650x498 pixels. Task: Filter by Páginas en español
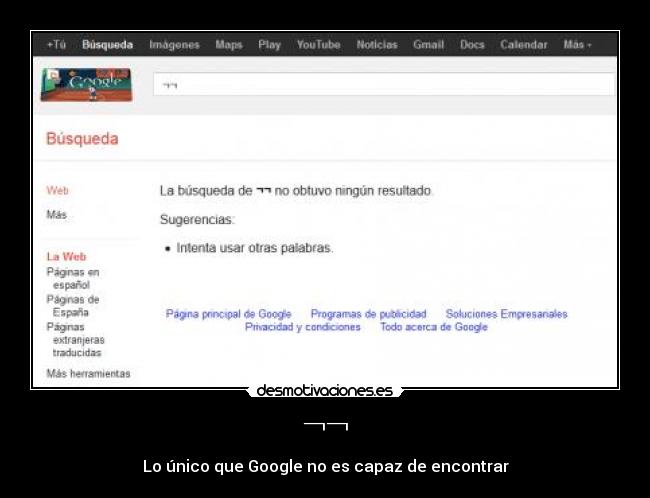click(73, 278)
